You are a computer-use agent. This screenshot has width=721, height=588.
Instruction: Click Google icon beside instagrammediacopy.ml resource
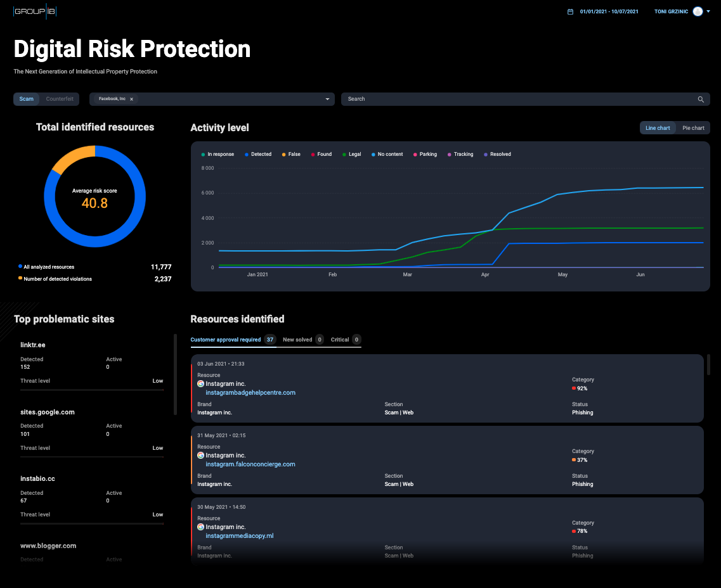[200, 527]
